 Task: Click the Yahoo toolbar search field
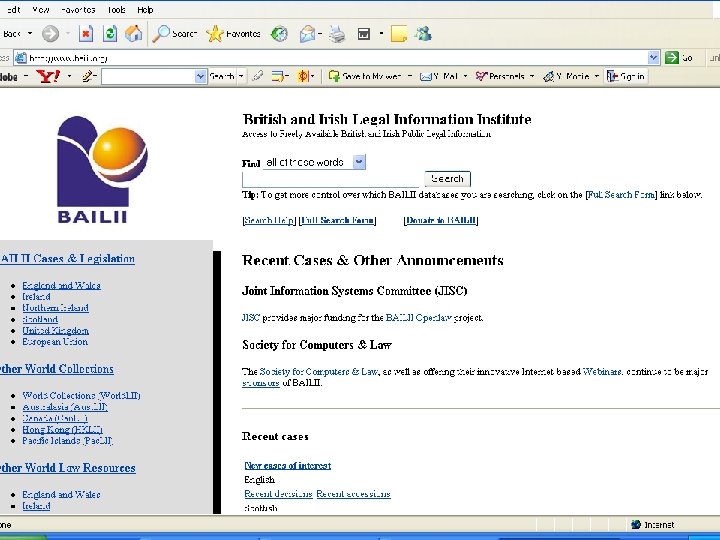(x=148, y=76)
